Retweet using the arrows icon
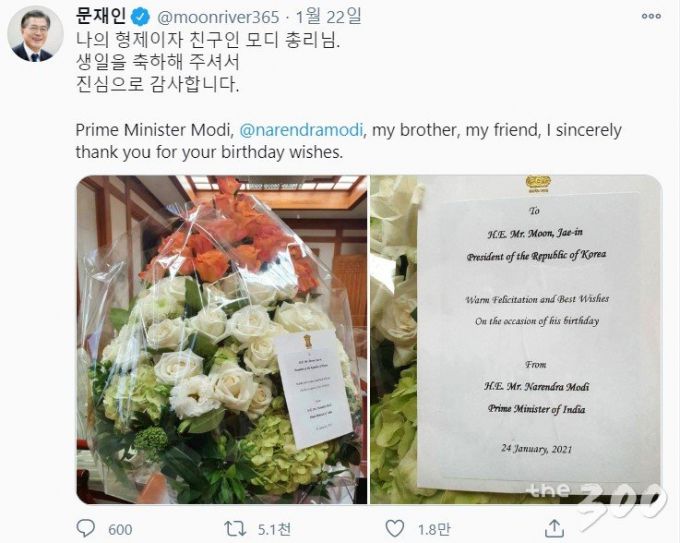 (x=235, y=529)
